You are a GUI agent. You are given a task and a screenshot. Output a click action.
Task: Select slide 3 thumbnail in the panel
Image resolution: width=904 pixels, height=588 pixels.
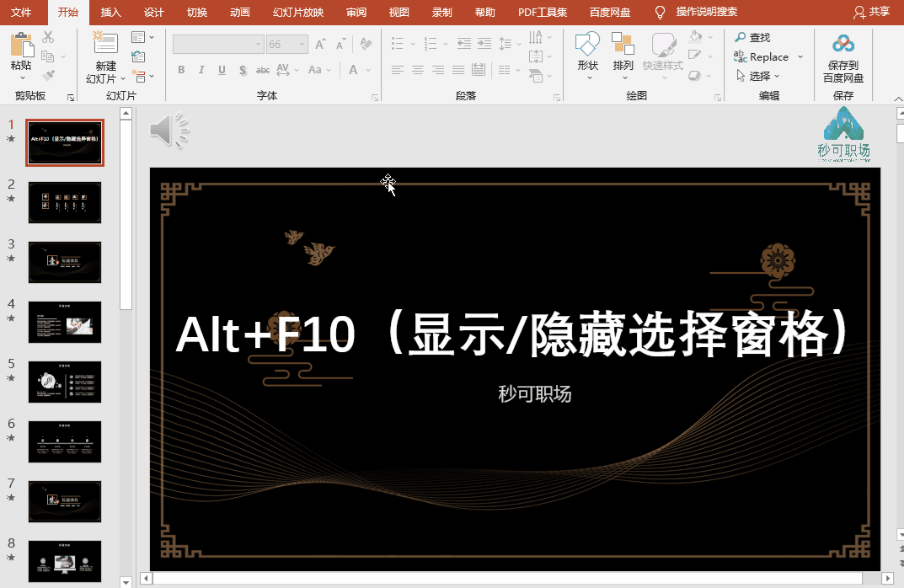click(65, 262)
